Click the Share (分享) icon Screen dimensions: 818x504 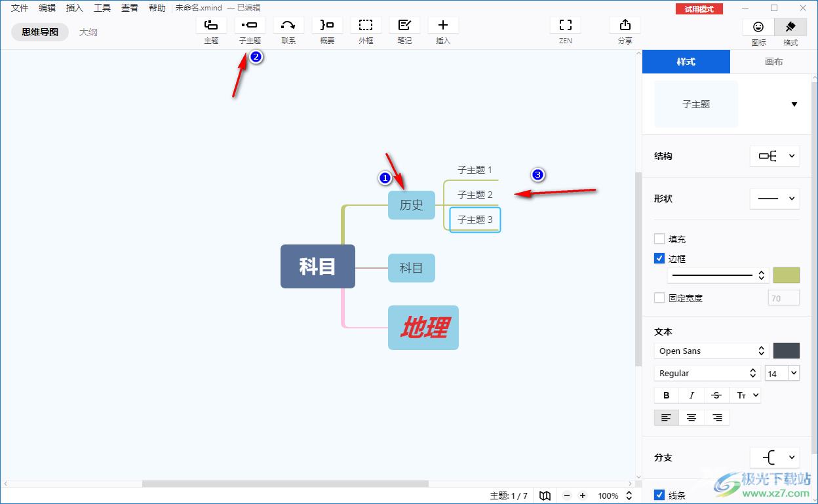pos(625,26)
